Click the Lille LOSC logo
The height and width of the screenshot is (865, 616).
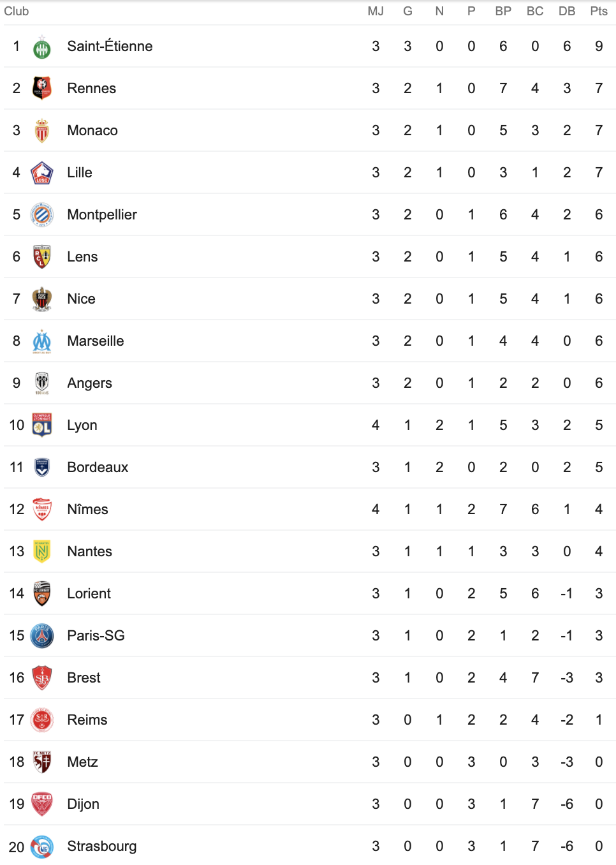(42, 173)
